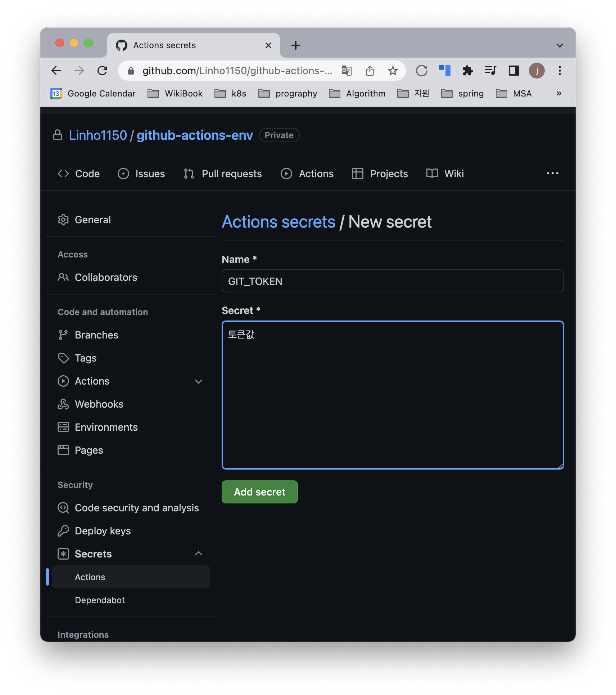Bookmark the page with the star icon

(x=393, y=71)
